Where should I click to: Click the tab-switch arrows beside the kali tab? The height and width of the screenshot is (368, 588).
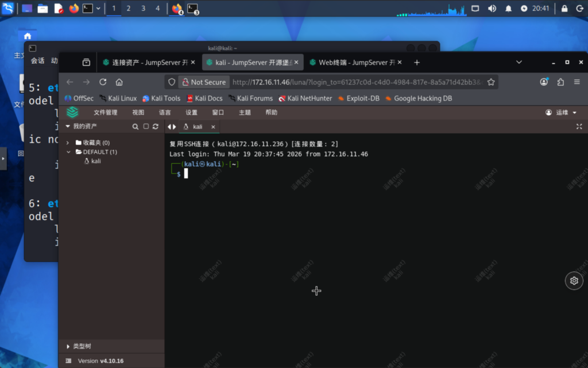click(x=171, y=127)
